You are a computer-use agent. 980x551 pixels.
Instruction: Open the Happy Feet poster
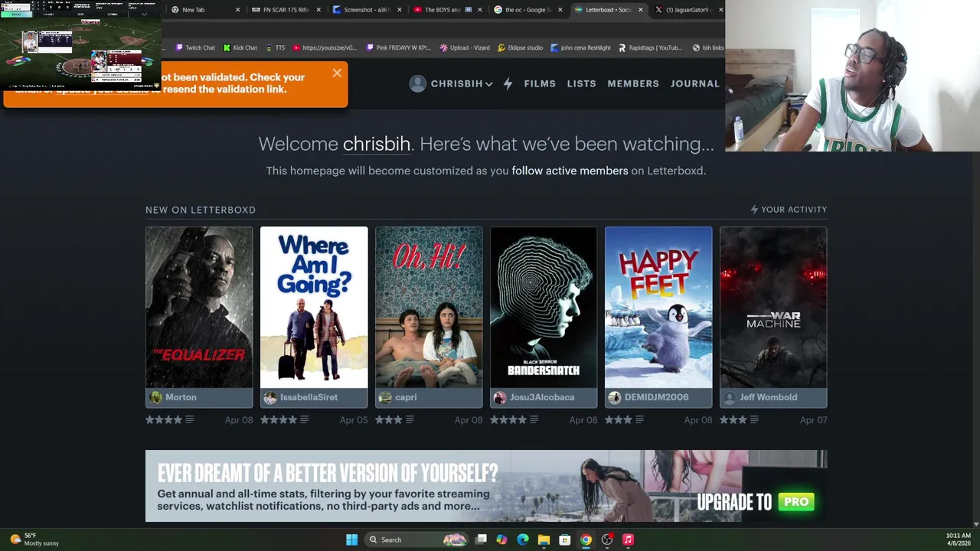[658, 307]
